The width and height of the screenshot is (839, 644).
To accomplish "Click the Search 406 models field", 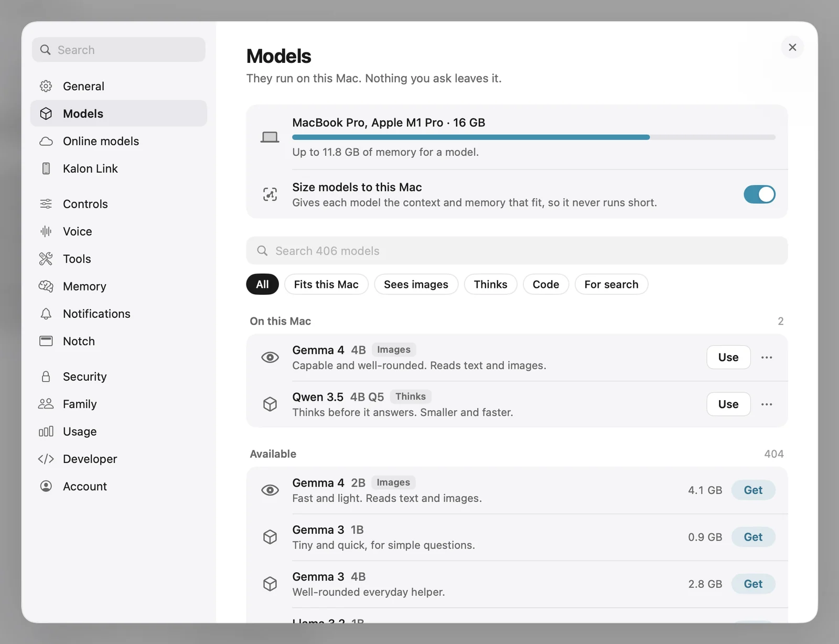I will (517, 251).
